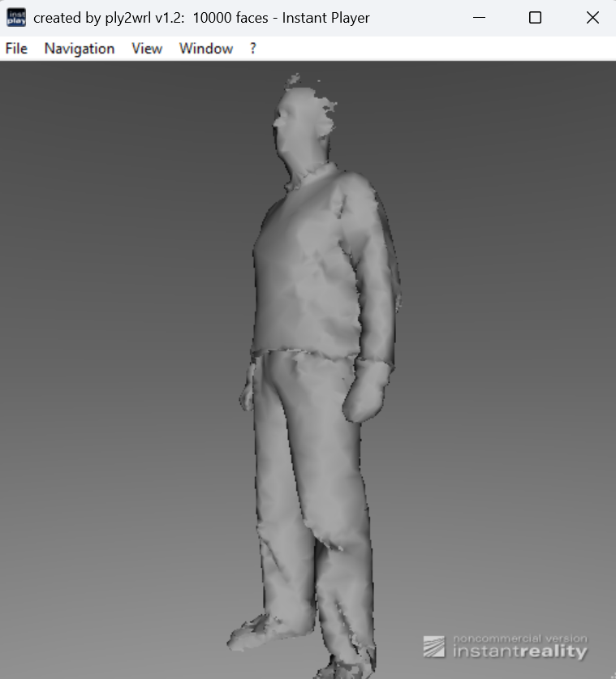This screenshot has height=679, width=616.
Task: Minimize the Instant Player window
Action: tap(479, 18)
